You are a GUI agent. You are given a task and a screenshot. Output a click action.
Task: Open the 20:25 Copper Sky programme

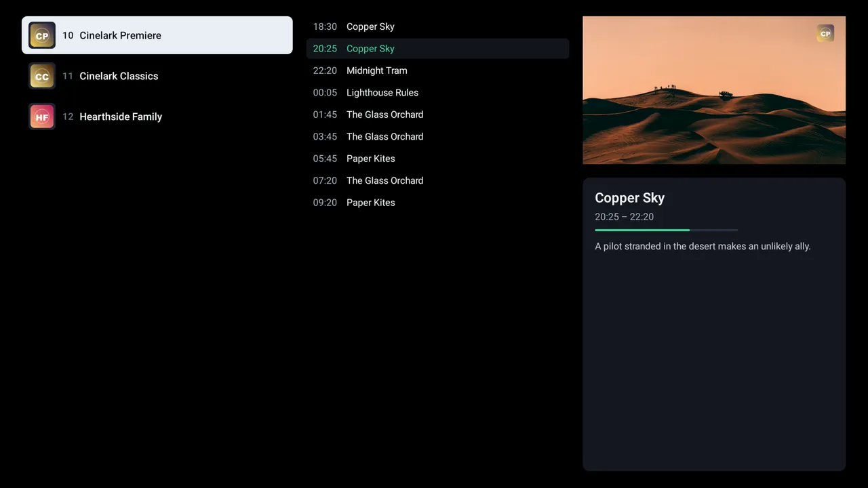click(437, 48)
